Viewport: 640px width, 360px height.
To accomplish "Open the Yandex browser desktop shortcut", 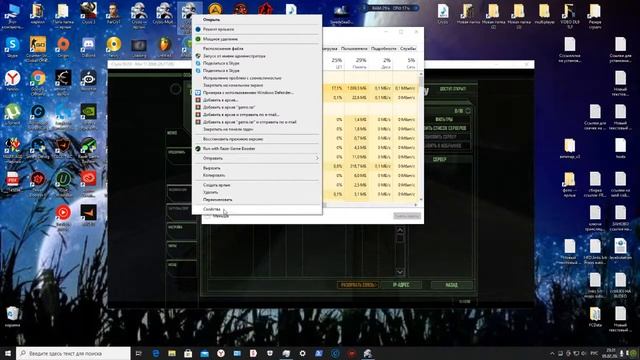I will coord(12,80).
